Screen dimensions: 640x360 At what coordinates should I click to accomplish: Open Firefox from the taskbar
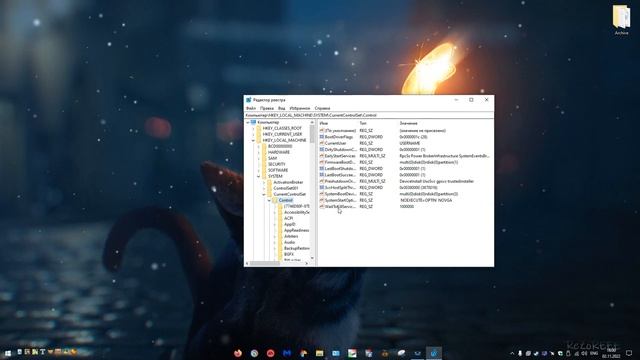pos(238,353)
